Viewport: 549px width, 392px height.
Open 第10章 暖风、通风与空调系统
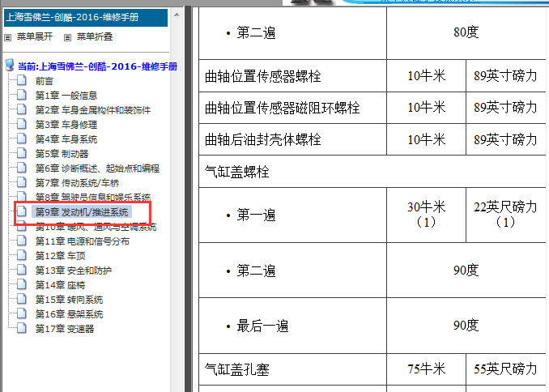tap(96, 227)
